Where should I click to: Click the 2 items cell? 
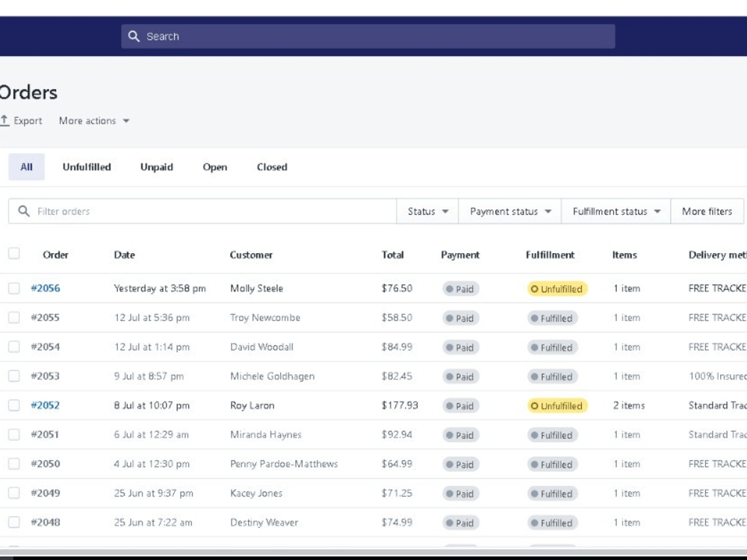[629, 405]
